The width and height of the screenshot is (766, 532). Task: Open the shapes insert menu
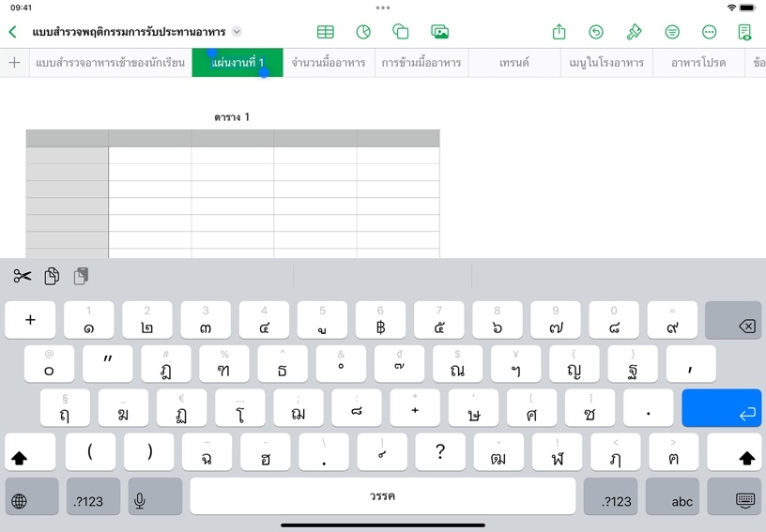[401, 32]
